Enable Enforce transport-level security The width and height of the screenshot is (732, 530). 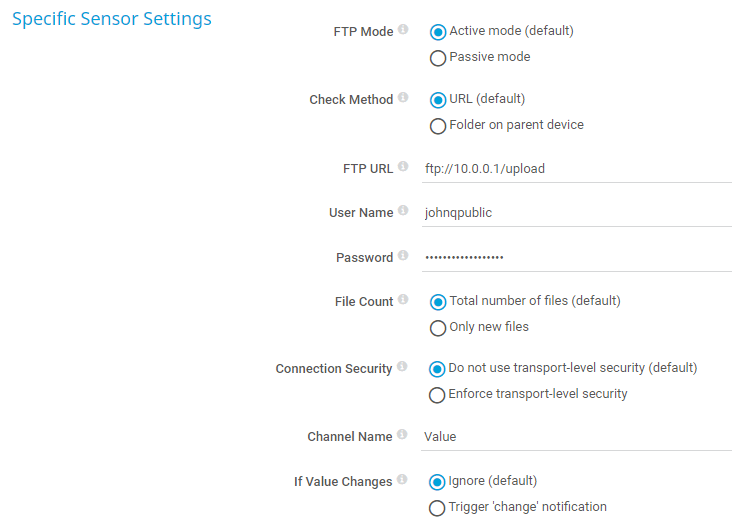(437, 395)
